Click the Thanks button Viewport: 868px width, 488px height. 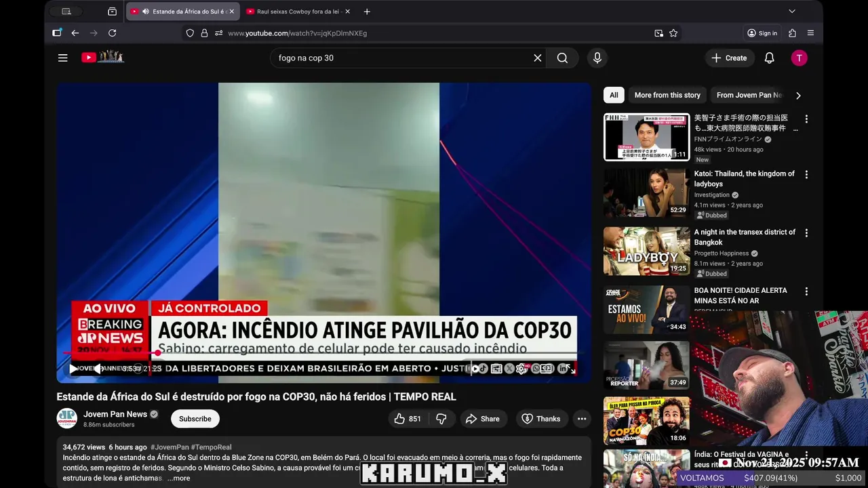pyautogui.click(x=541, y=419)
